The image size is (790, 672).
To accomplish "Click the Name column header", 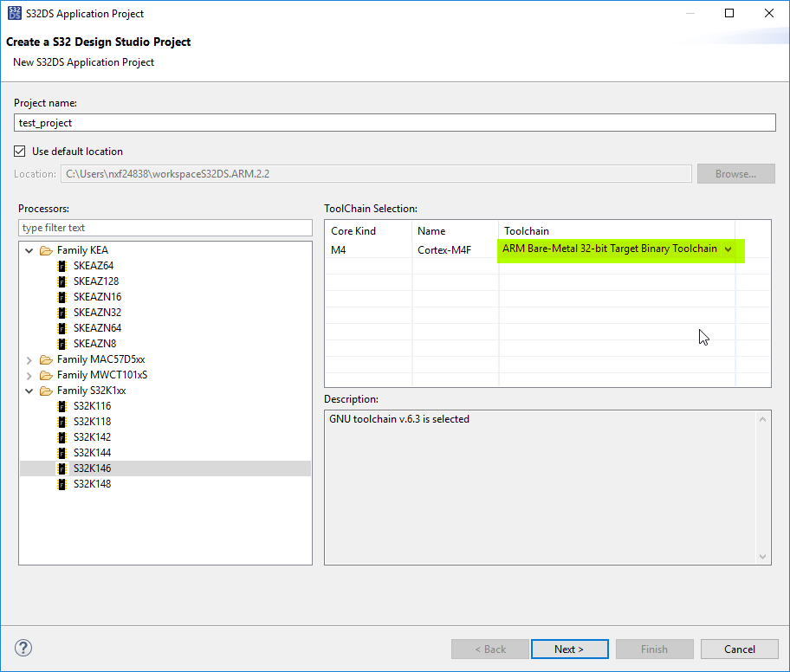I will (456, 231).
